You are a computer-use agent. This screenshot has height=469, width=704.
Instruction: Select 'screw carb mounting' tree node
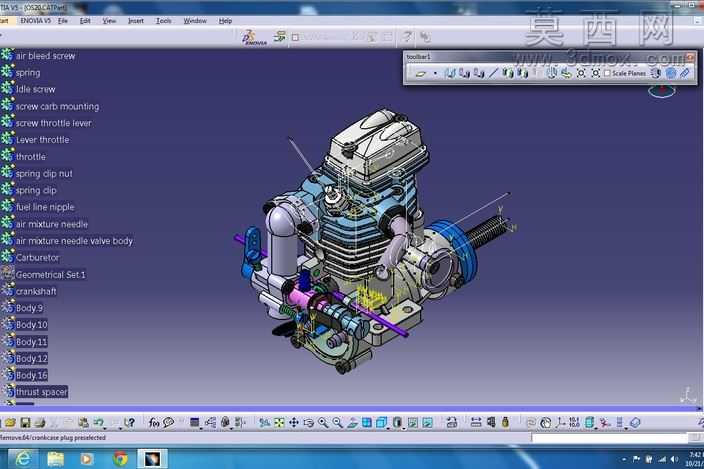click(x=57, y=106)
